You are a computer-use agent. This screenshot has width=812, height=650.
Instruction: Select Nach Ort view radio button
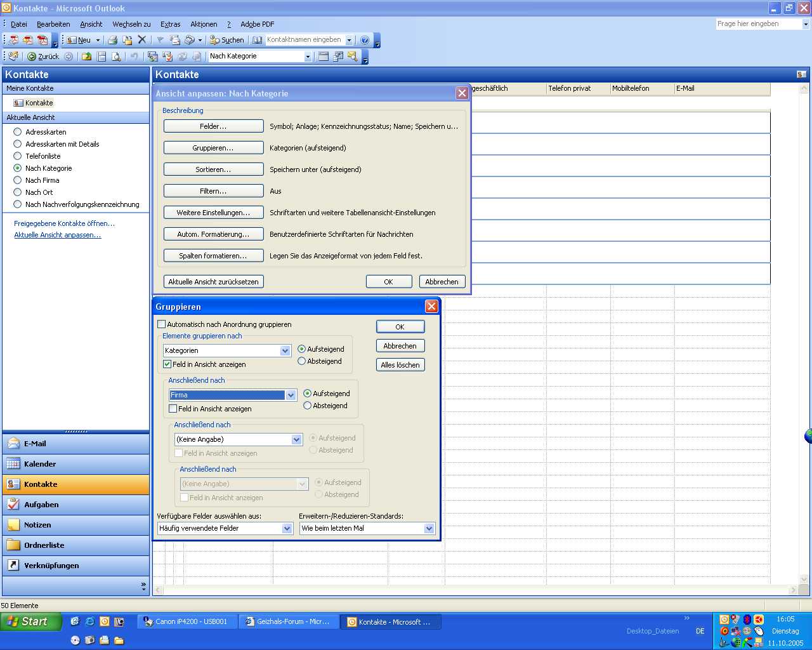pyautogui.click(x=18, y=192)
